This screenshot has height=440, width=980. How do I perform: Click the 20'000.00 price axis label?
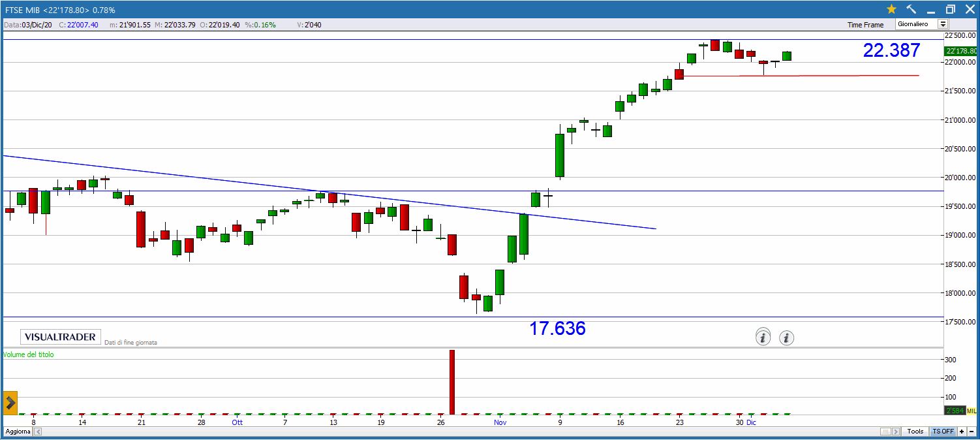(962, 178)
